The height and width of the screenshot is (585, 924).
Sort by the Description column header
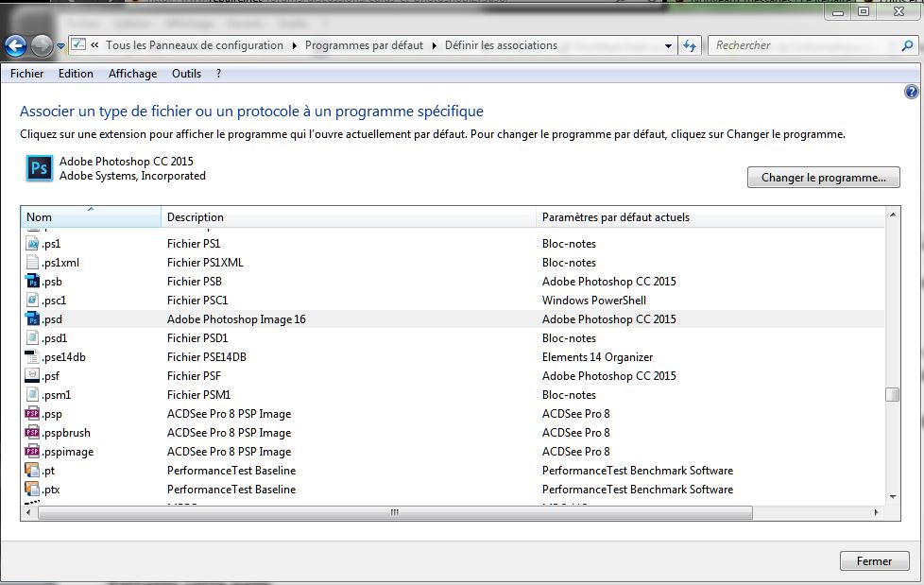click(x=349, y=217)
